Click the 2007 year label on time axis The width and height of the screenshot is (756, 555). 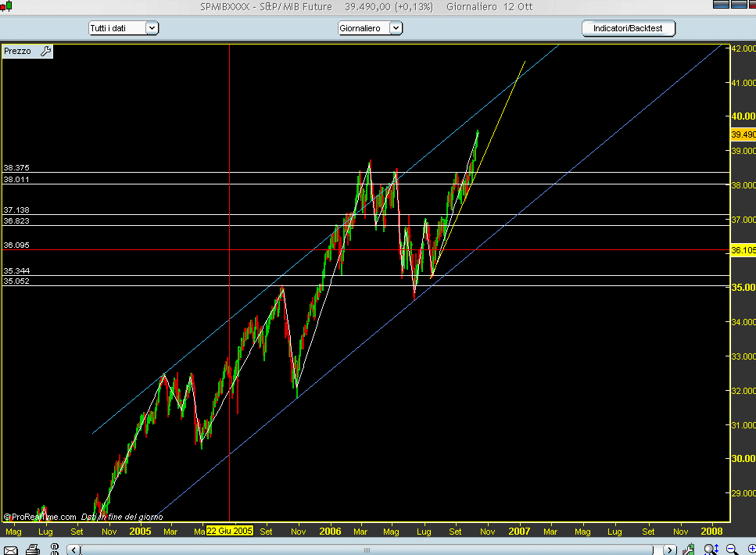[x=519, y=532]
